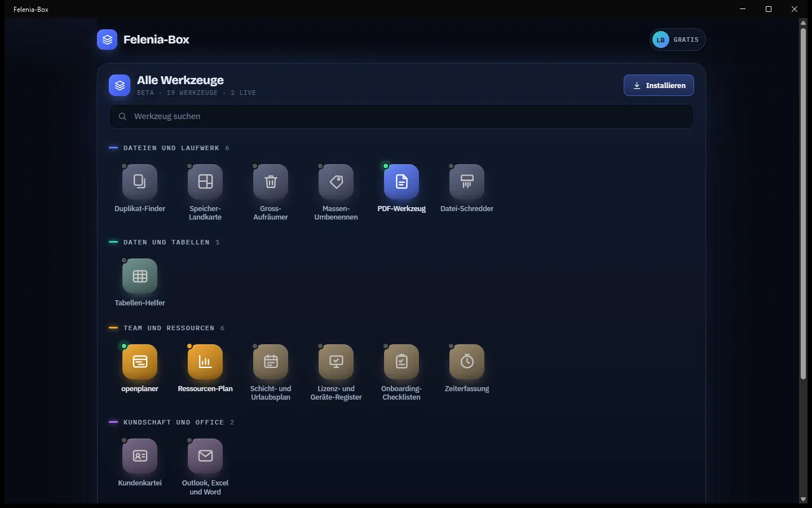Open the LB Gratis account badge
Image resolution: width=812 pixels, height=508 pixels.
coord(678,40)
